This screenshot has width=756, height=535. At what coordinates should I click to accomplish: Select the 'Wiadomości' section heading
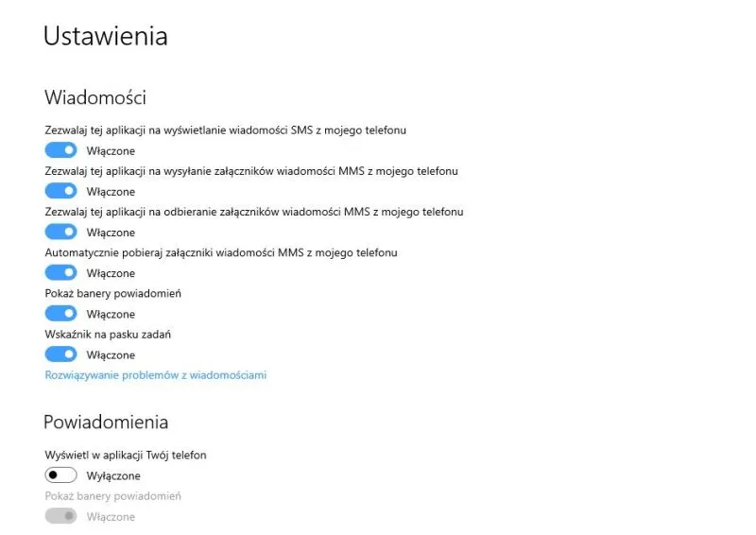coord(94,96)
